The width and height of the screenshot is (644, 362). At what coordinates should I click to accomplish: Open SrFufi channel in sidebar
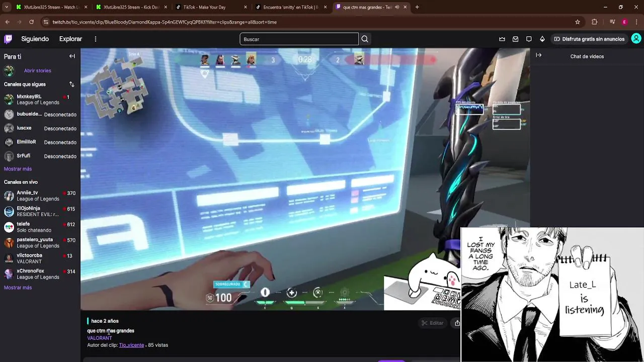click(x=40, y=156)
